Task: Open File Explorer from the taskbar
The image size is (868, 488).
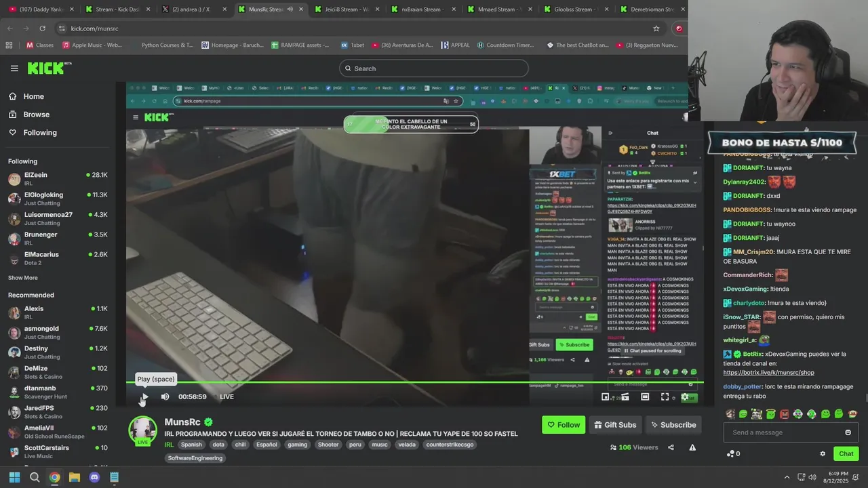Action: (x=75, y=477)
